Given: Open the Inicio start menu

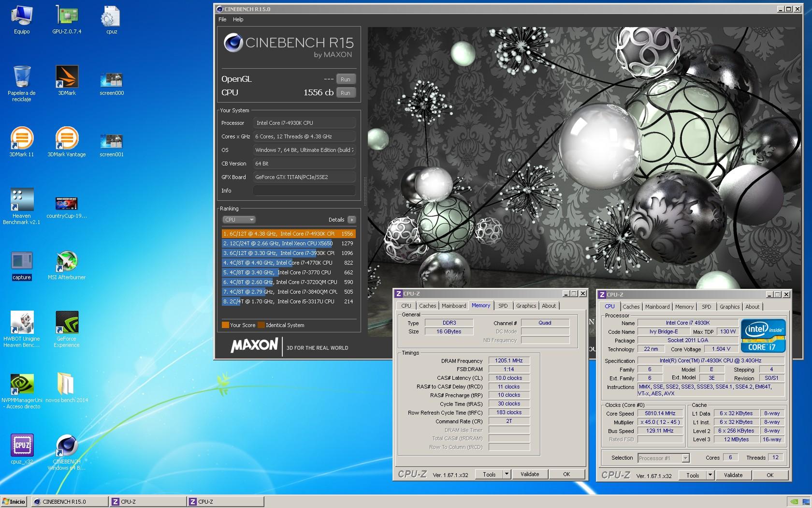Looking at the screenshot, I should pyautogui.click(x=14, y=502).
